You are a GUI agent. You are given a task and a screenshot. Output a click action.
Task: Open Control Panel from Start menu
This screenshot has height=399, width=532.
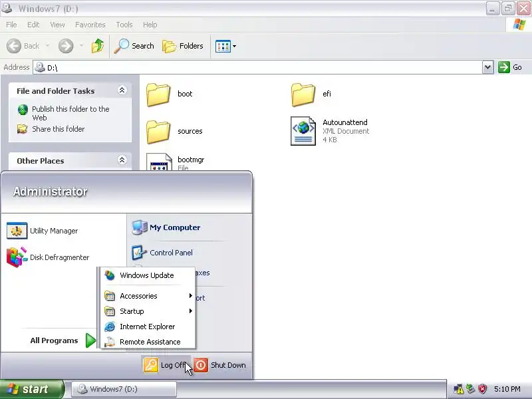[x=162, y=253]
